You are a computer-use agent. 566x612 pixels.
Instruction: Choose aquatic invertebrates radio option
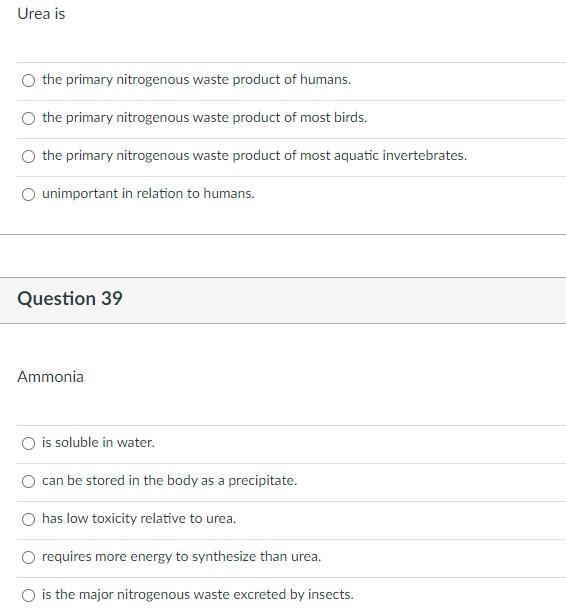28,156
